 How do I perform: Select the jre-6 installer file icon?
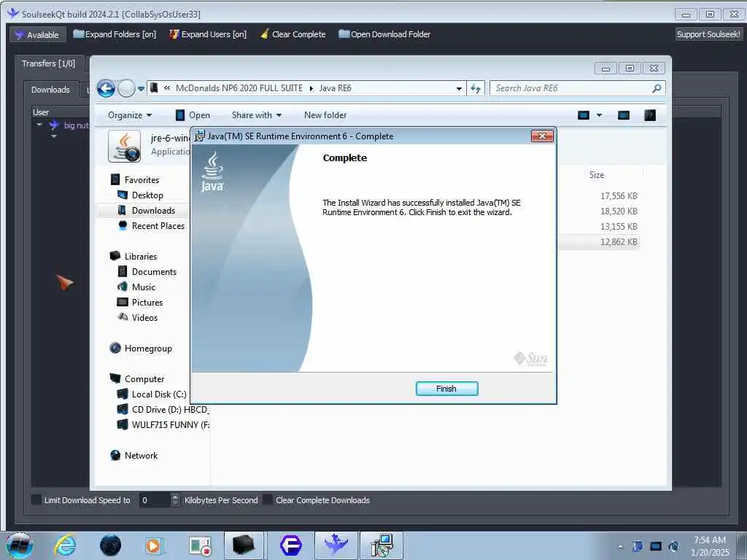pos(124,146)
